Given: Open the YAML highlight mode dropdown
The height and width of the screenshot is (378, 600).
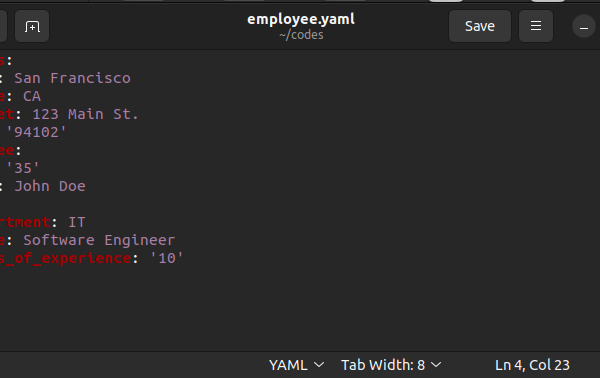Looking at the screenshot, I should coord(297,365).
